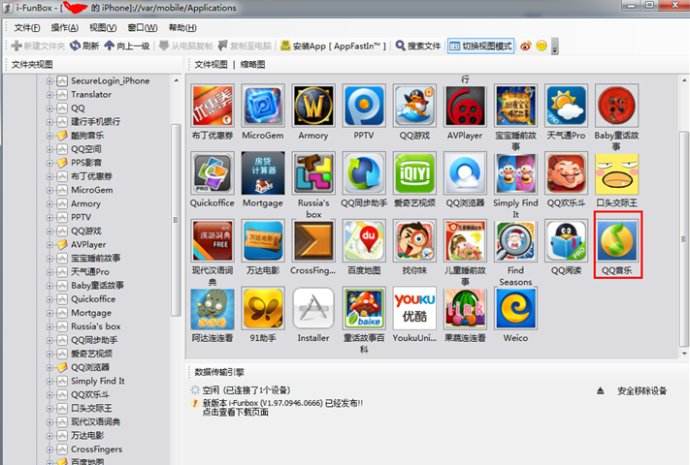Switch to the 缩略图 tab
The height and width of the screenshot is (465, 690).
tap(253, 65)
